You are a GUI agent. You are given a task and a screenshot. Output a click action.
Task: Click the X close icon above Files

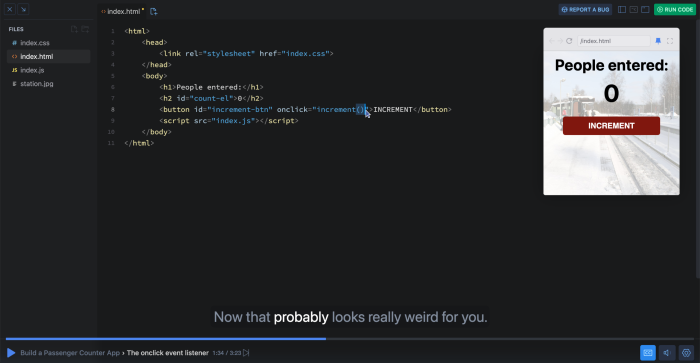pos(9,9)
